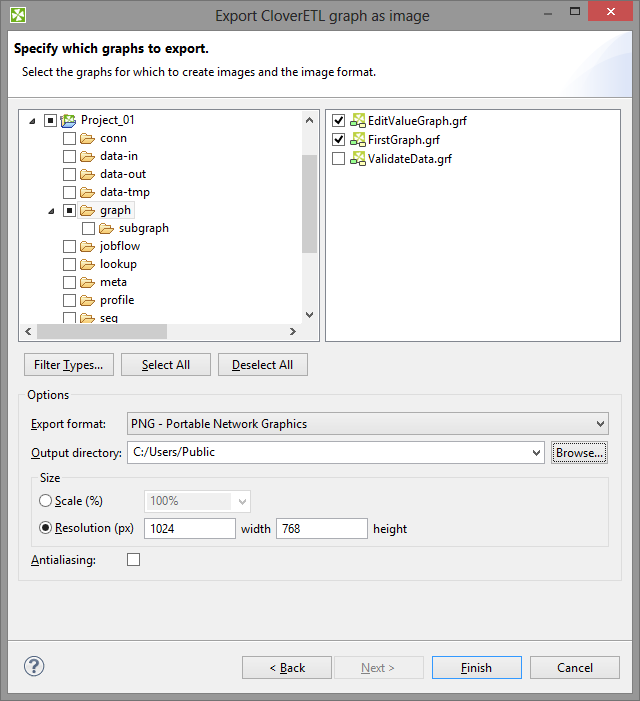
Task: Select the jobflow folder label
Action: point(120,246)
